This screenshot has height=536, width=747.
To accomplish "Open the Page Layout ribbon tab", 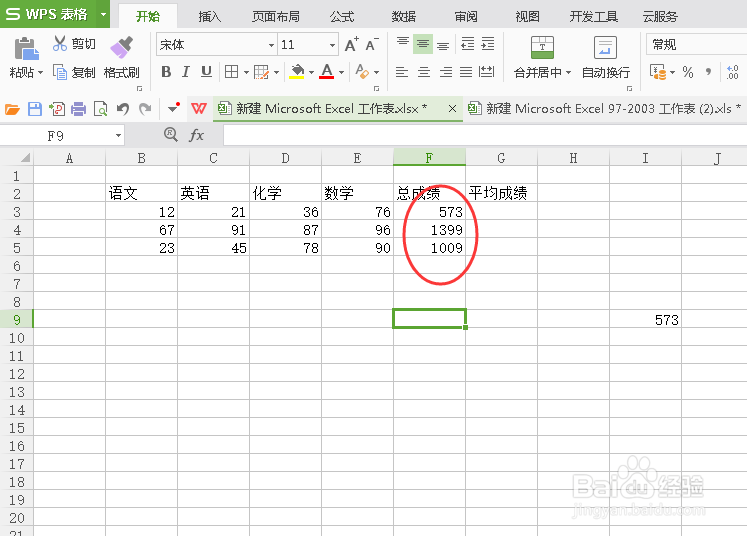I will coord(276,16).
